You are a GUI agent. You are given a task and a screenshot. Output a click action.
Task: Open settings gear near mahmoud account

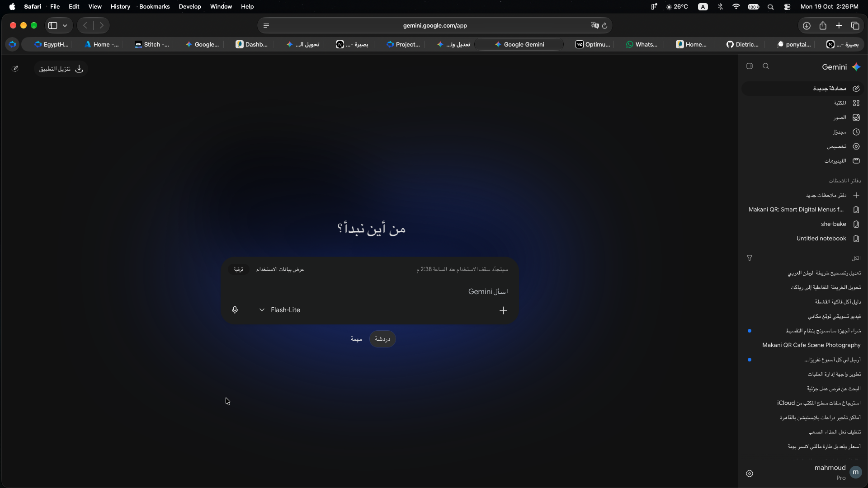click(750, 474)
